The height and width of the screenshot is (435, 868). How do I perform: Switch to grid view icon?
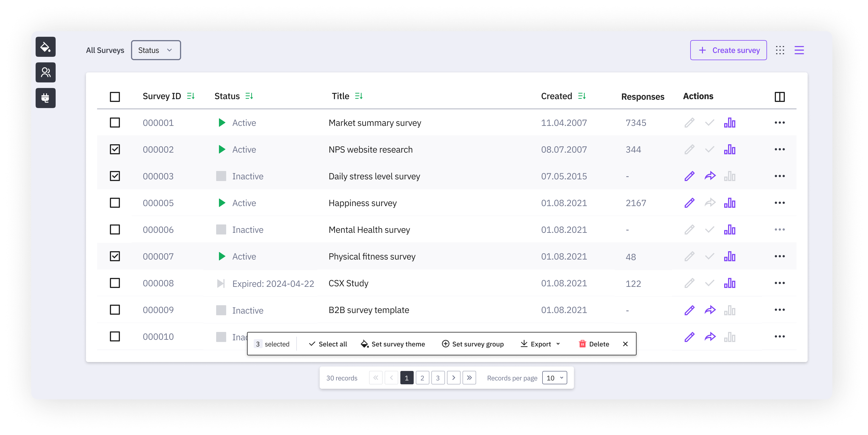click(780, 50)
